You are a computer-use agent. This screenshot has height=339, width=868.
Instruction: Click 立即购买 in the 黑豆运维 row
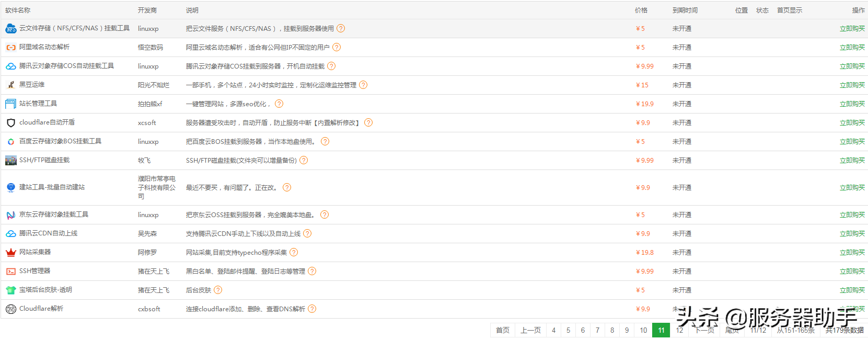(x=852, y=85)
